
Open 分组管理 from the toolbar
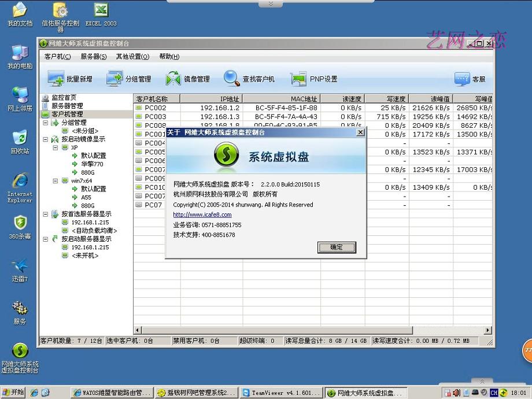(x=129, y=79)
